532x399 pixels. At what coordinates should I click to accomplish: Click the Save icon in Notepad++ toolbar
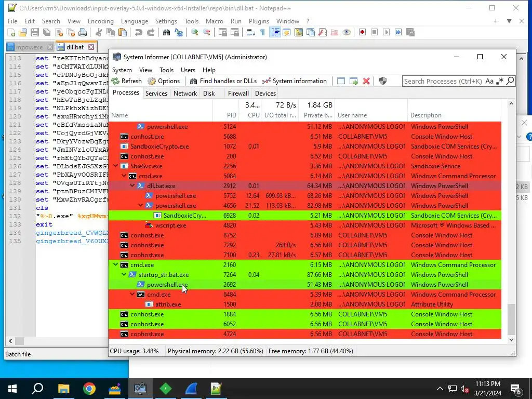pyautogui.click(x=35, y=32)
